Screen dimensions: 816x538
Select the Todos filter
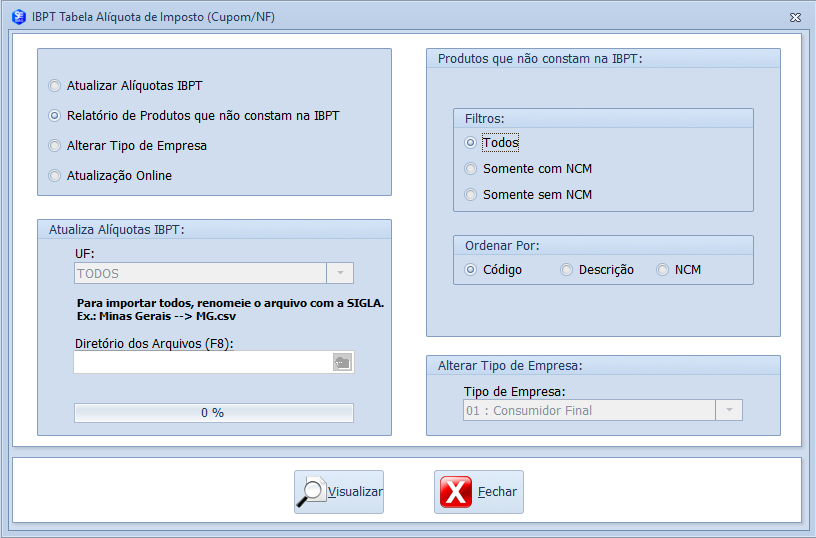(471, 143)
